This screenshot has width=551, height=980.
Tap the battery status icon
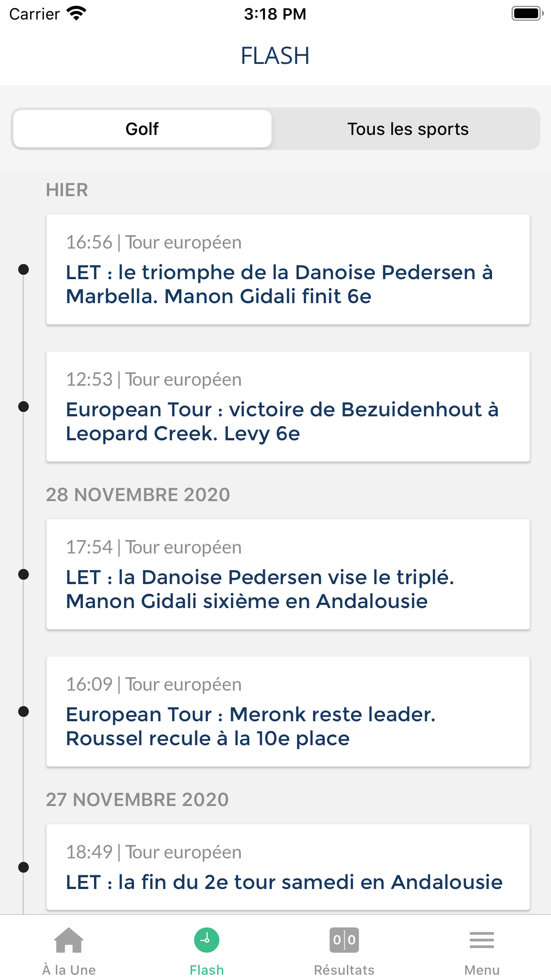(527, 14)
